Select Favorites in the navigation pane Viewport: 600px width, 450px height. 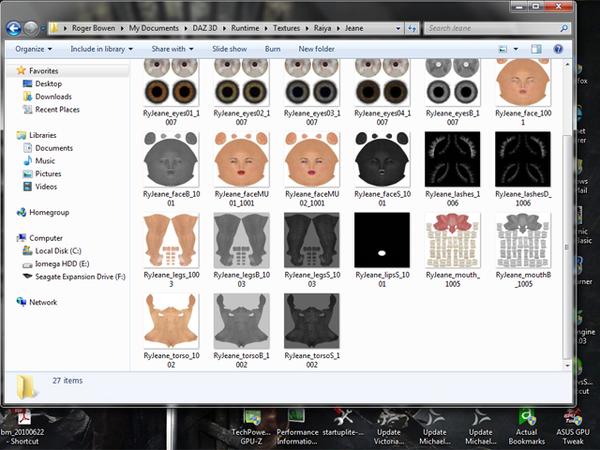(43, 71)
